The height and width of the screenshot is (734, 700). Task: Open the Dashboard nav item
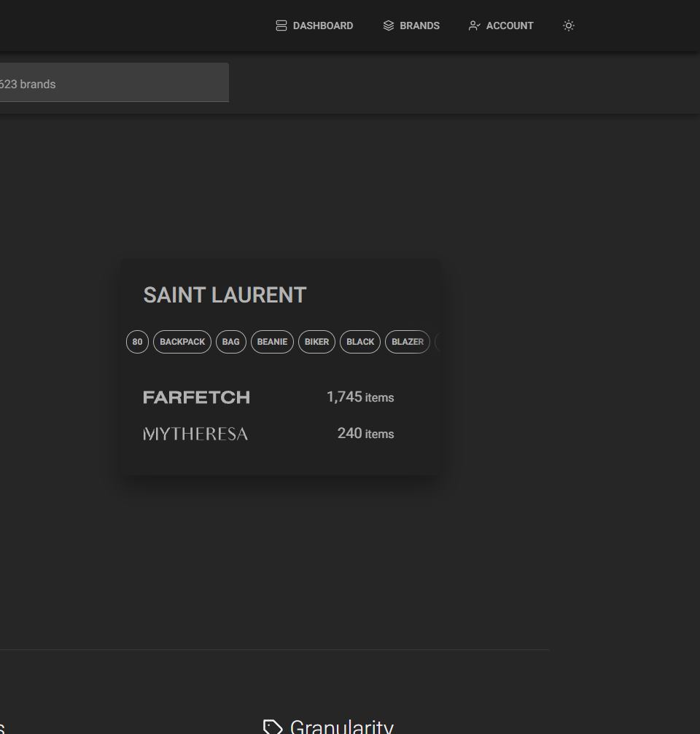point(314,26)
